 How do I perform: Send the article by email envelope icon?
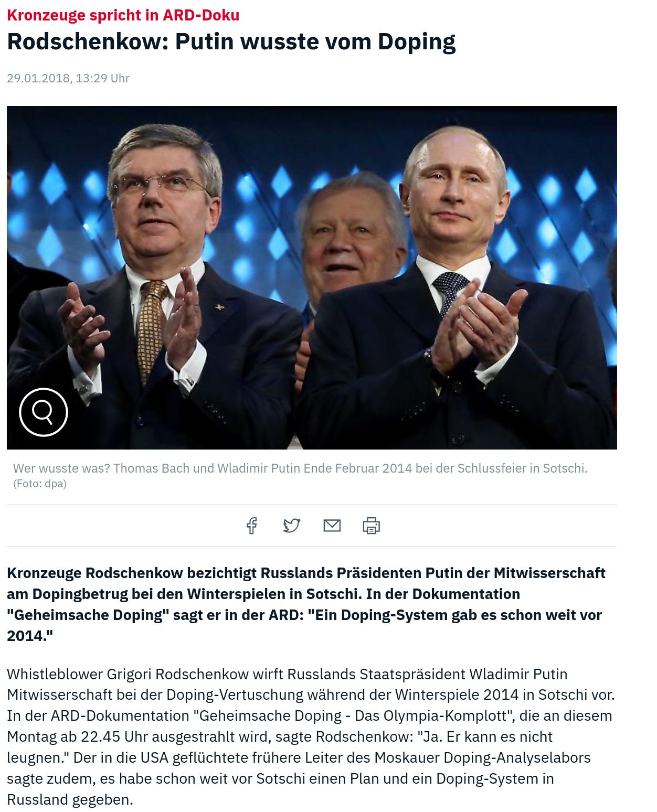click(332, 525)
